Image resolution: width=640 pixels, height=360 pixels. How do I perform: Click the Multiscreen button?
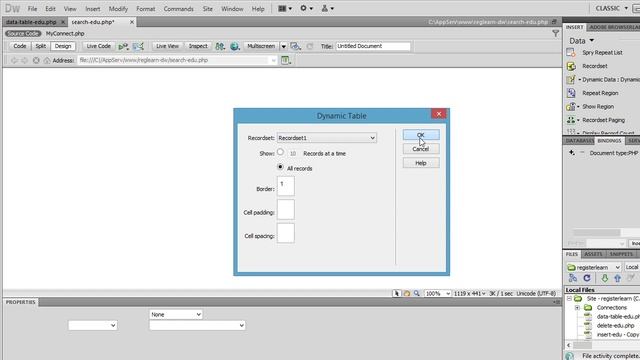click(x=261, y=46)
